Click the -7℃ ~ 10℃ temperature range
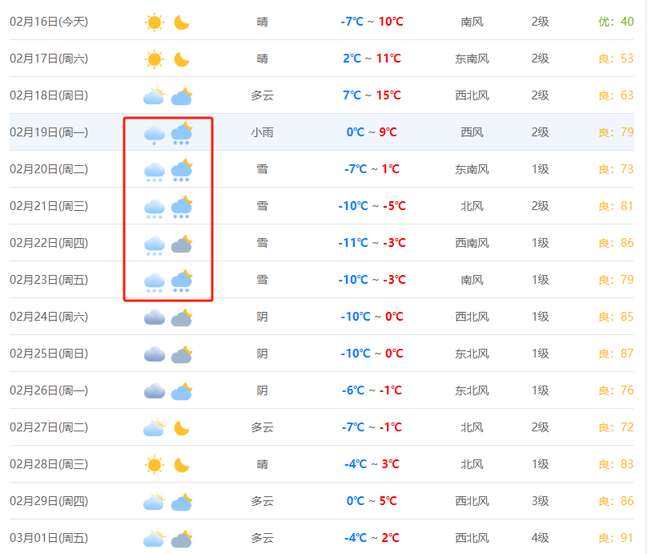 (371, 22)
